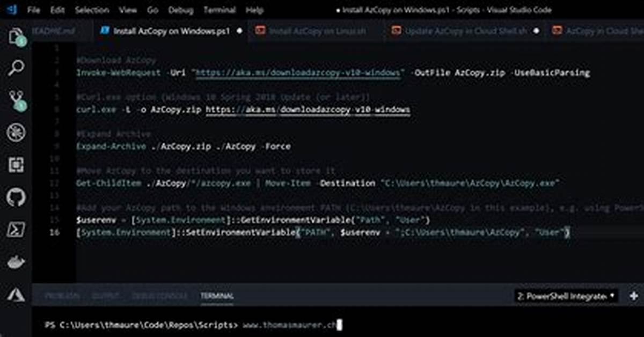Click the Get-ChildItem command text
Screen dimensions: 644x337
coord(109,183)
